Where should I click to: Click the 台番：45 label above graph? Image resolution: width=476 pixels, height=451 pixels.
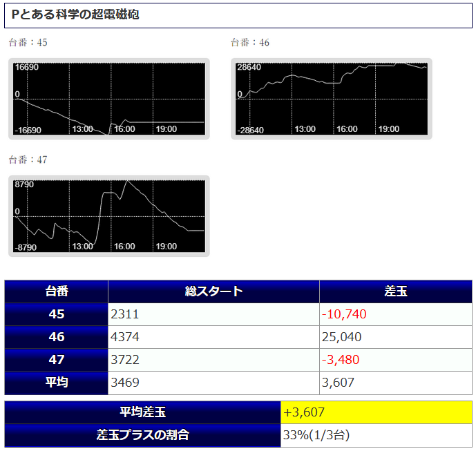point(28,43)
